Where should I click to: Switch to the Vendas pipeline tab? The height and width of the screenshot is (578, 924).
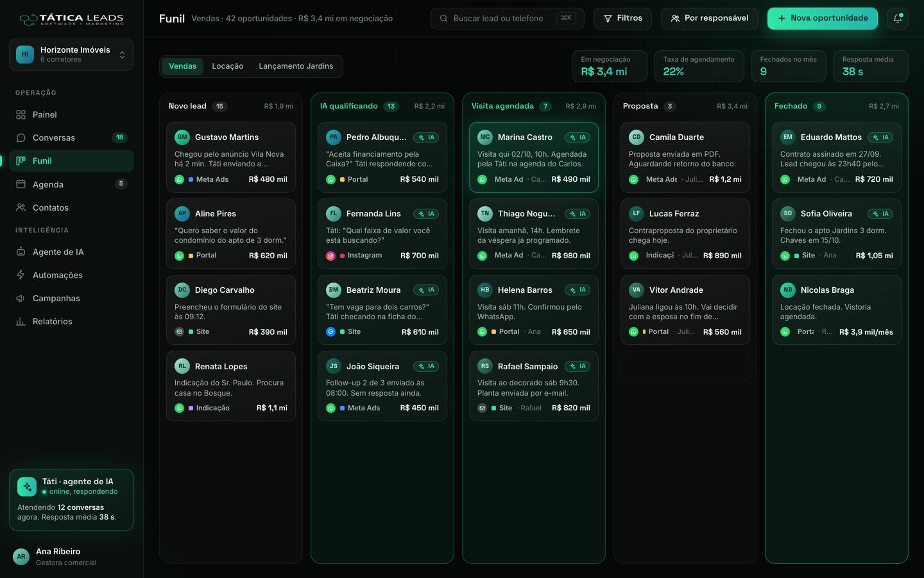coord(182,66)
